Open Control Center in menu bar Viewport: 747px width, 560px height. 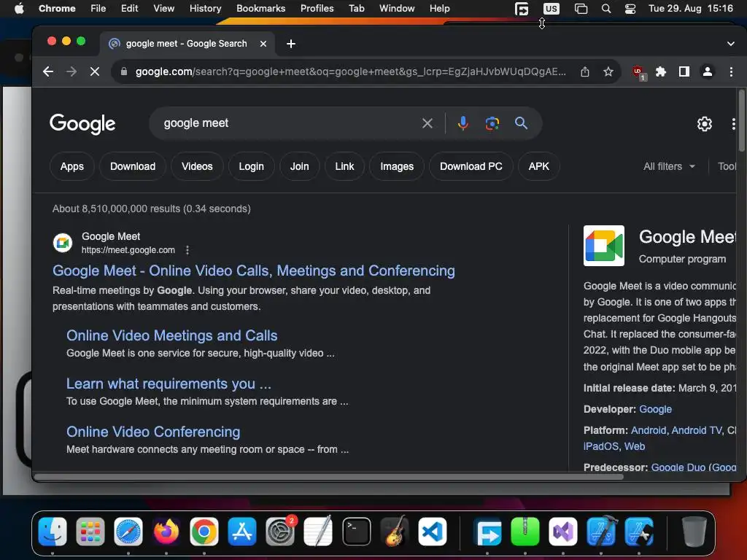point(630,9)
